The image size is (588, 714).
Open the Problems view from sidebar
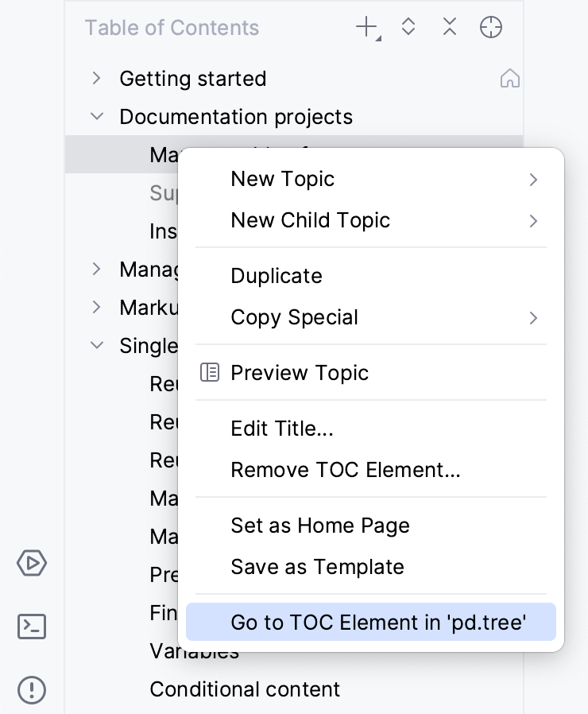(x=32, y=690)
